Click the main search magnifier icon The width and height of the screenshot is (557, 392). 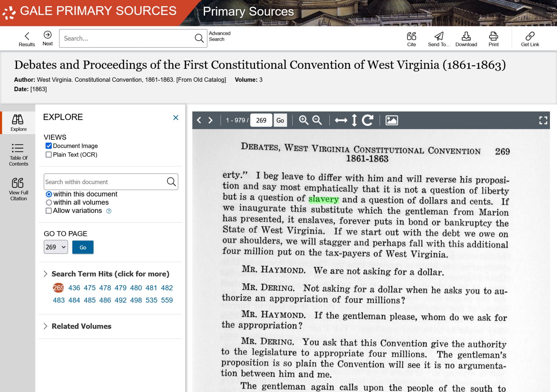[199, 38]
